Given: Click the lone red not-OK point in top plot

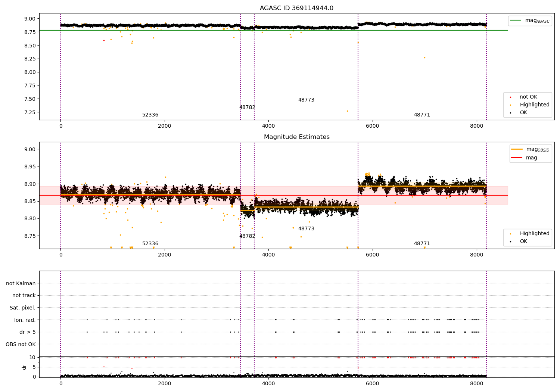Looking at the screenshot, I should coord(104,40).
